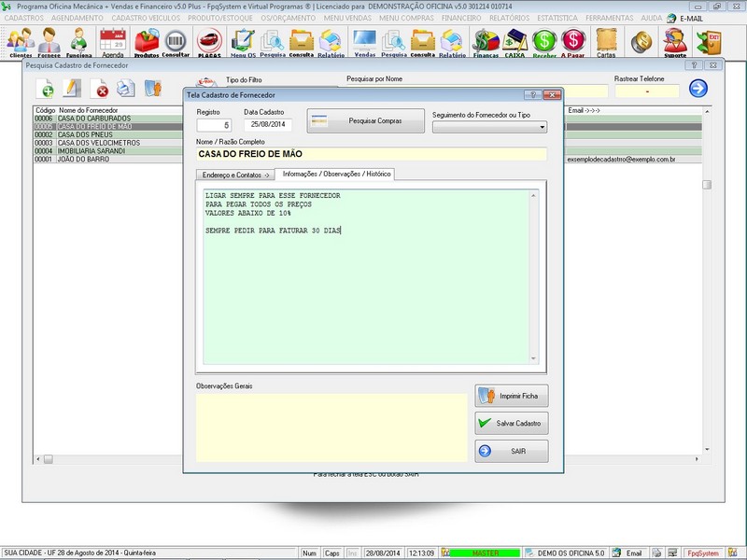
Task: Click the blue arrow button near Rastrear Telefone
Action: point(698,88)
